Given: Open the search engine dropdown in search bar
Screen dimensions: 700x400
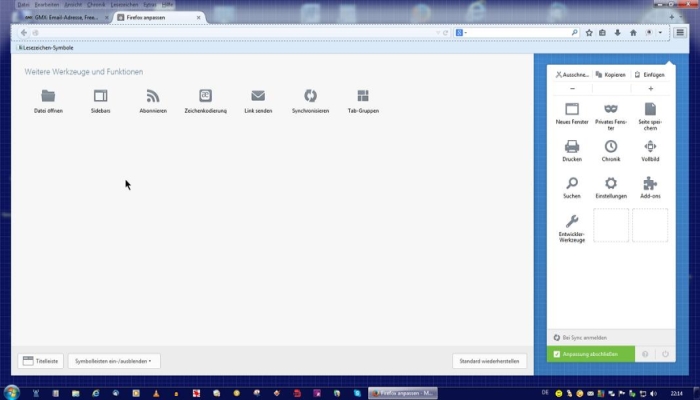Looking at the screenshot, I should click(461, 33).
